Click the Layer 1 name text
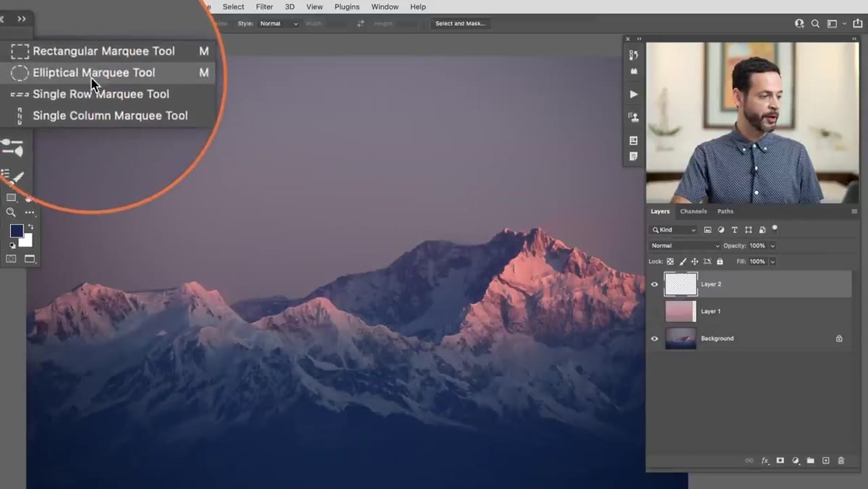 [x=711, y=311]
